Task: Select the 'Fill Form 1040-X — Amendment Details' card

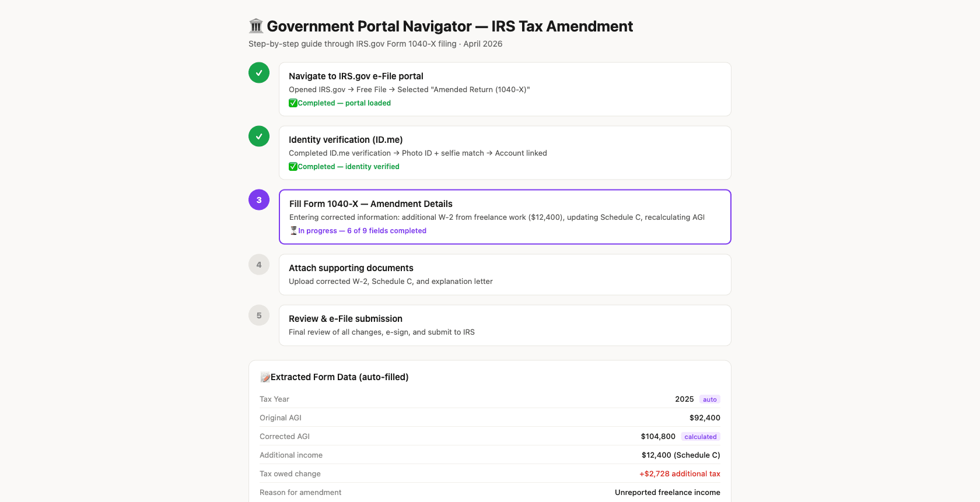Action: coord(505,217)
